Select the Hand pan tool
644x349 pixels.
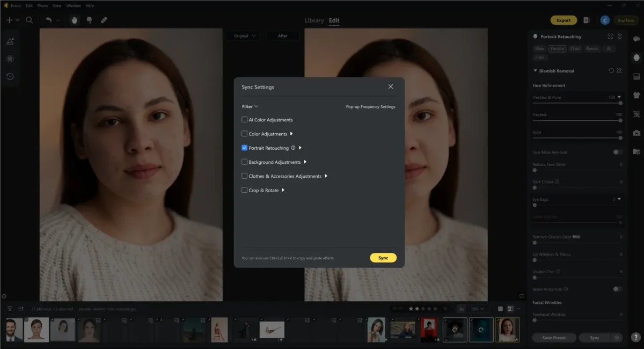[x=75, y=20]
